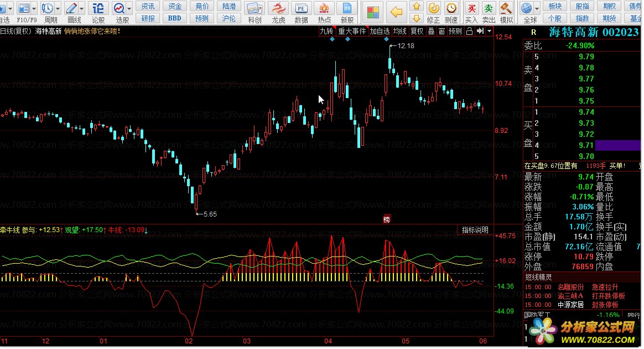
Task: Open the 资讯 news tab
Action: [x=148, y=6]
